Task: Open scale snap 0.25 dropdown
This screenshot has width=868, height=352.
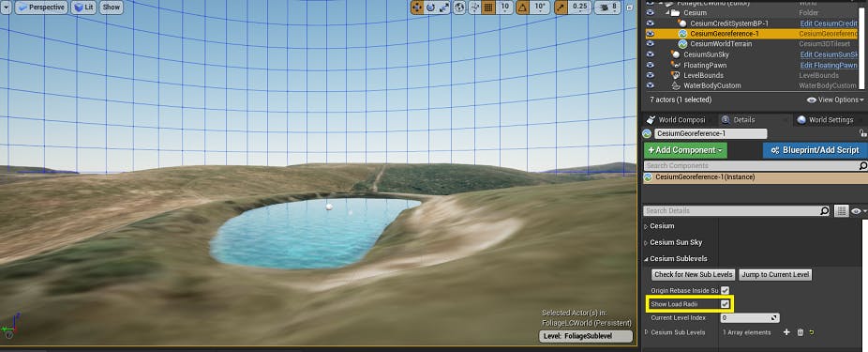Action: coord(579,8)
